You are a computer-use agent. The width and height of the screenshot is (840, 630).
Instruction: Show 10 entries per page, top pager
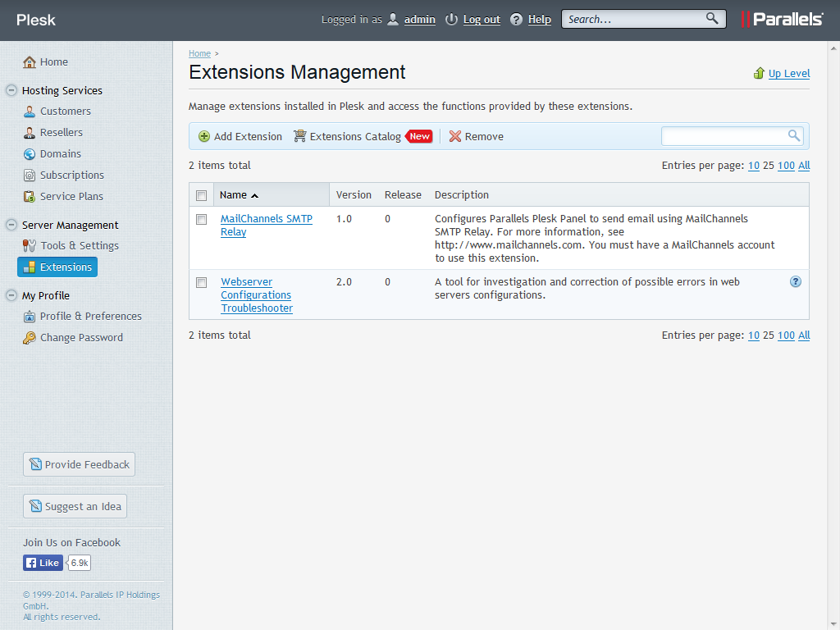754,166
